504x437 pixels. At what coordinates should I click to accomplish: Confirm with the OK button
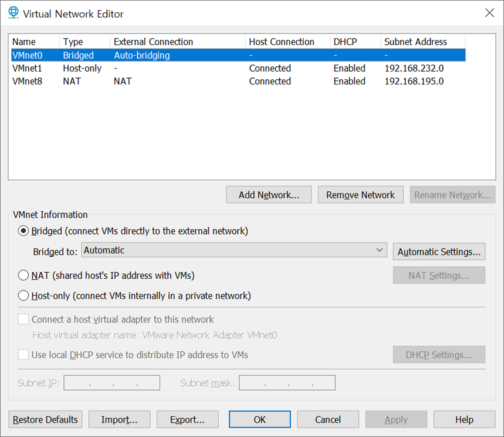coord(260,419)
